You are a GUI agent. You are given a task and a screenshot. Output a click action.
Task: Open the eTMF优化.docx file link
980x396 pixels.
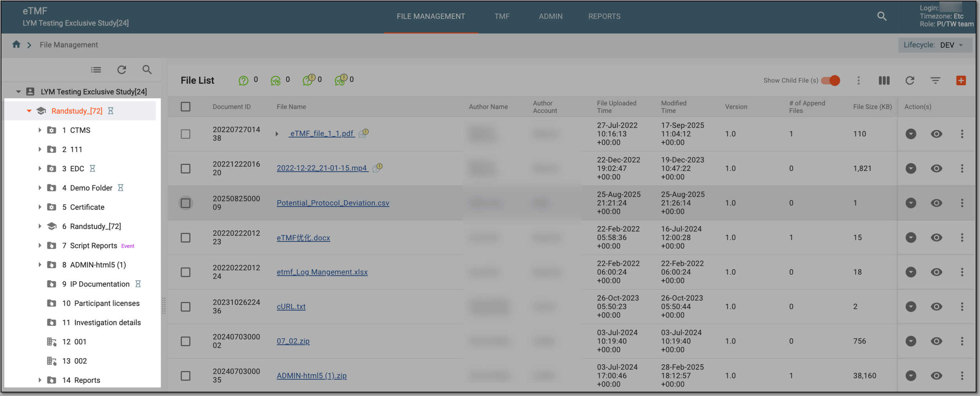[x=303, y=237]
